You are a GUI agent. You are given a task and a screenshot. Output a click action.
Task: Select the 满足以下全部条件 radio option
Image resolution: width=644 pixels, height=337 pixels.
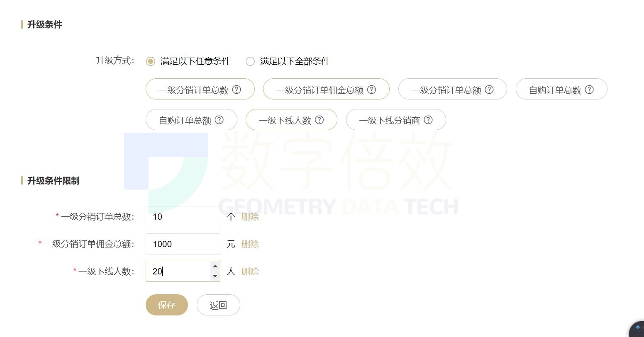click(250, 61)
